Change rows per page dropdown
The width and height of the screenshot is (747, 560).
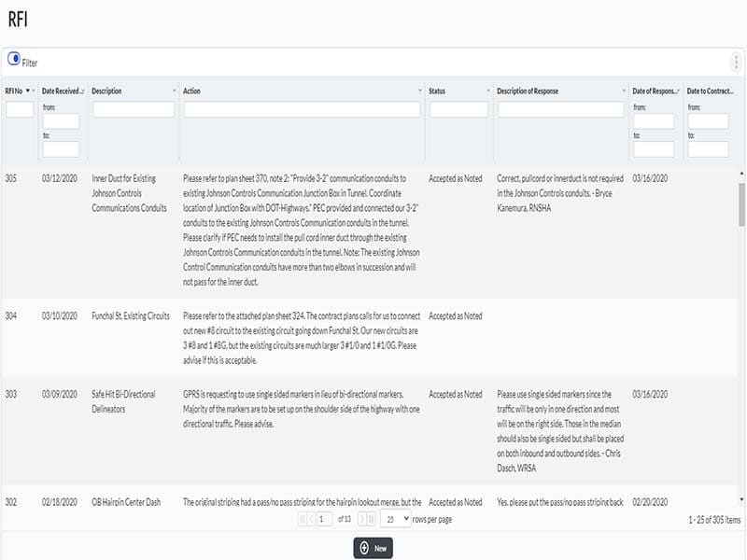[x=395, y=520]
